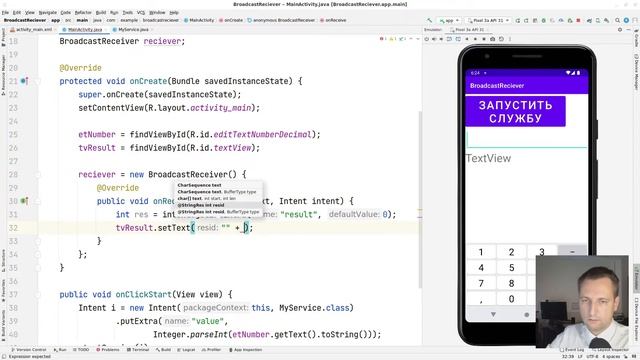Open the VCS menu
Viewport: 640px width, 360px height.
click(x=141, y=13)
